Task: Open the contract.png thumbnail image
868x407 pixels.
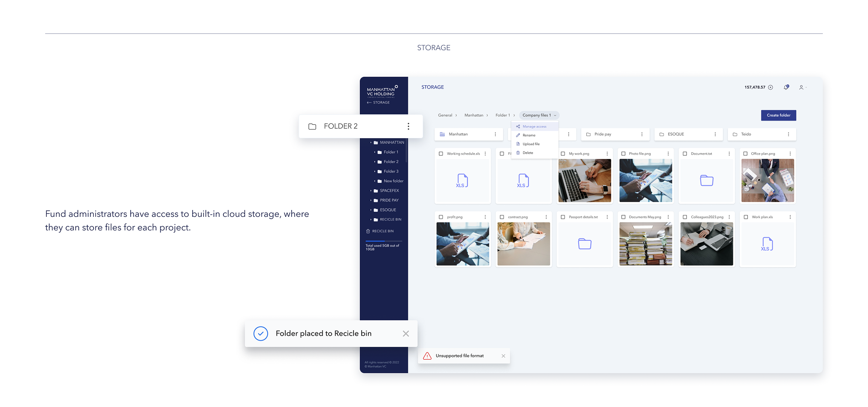Action: click(x=524, y=244)
